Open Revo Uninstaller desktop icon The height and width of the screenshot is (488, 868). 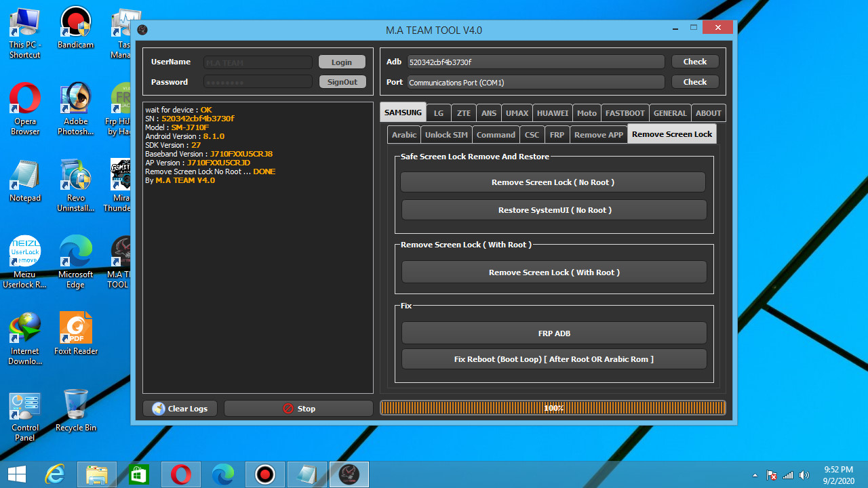(75, 175)
